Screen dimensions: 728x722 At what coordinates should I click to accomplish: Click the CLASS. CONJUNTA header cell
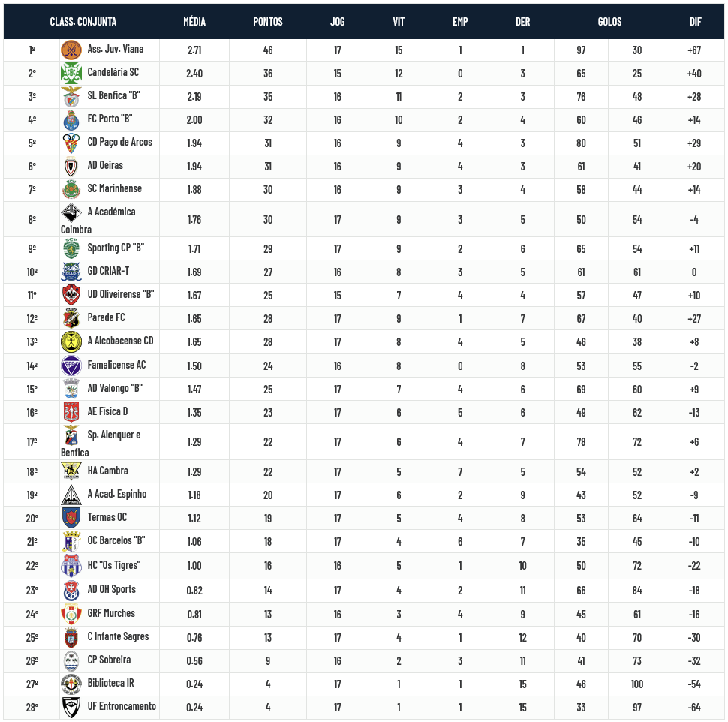tap(83, 22)
